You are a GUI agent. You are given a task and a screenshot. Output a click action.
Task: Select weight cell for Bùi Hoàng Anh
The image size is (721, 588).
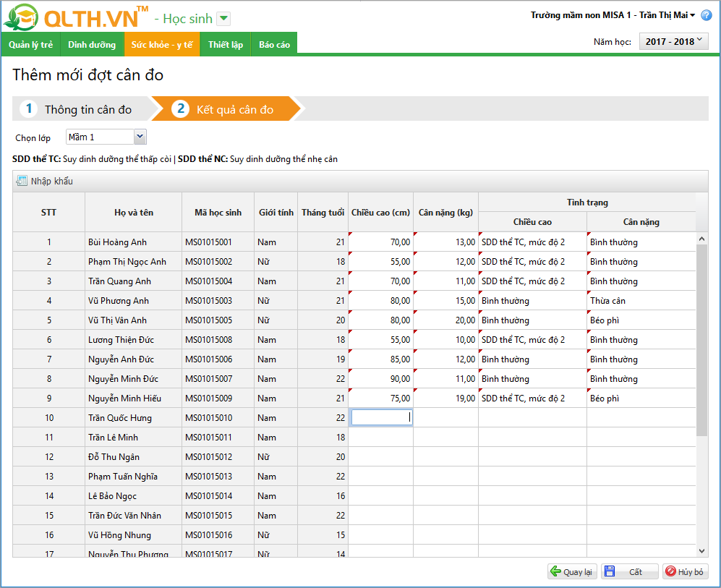[445, 242]
